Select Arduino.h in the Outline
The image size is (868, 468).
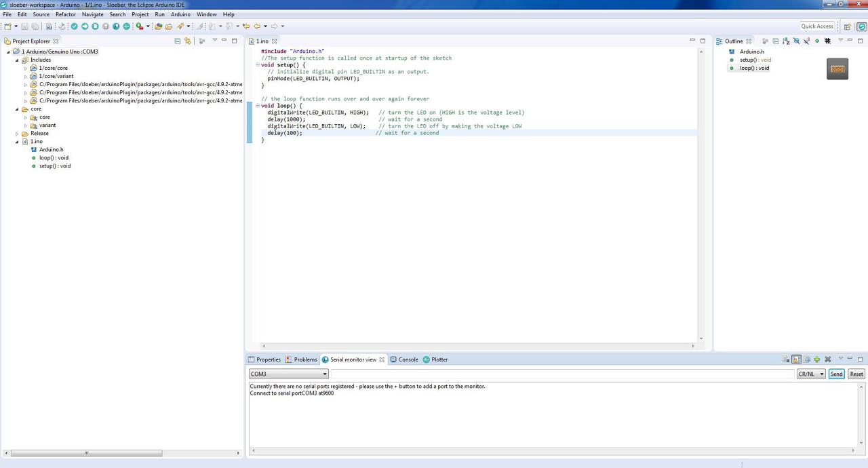click(x=752, y=52)
